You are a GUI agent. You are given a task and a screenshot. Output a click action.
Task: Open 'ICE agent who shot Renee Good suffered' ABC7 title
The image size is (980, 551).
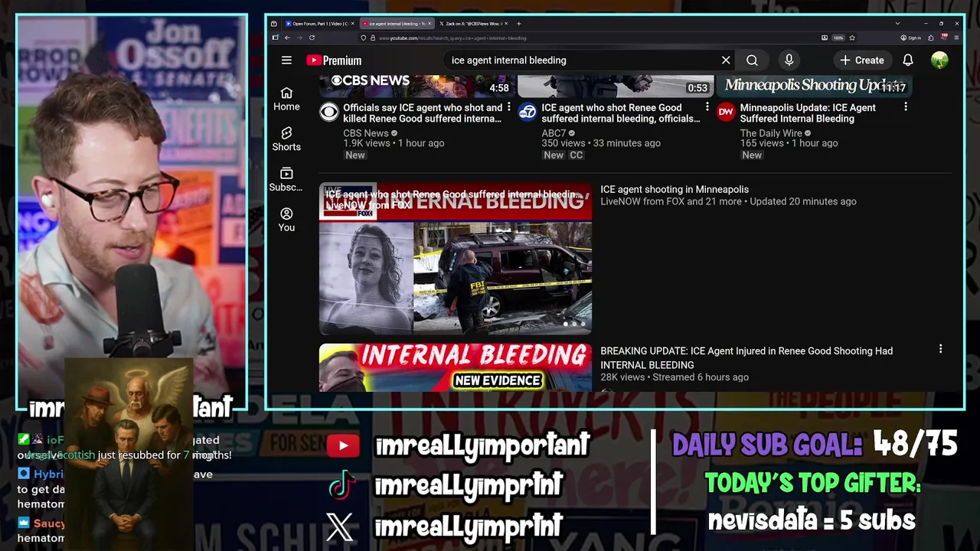click(621, 113)
